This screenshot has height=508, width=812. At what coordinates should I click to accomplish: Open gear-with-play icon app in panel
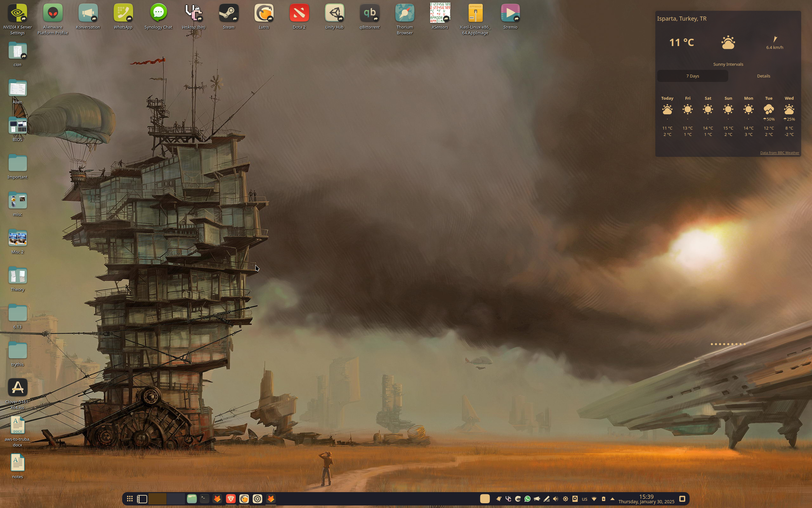coord(257,499)
